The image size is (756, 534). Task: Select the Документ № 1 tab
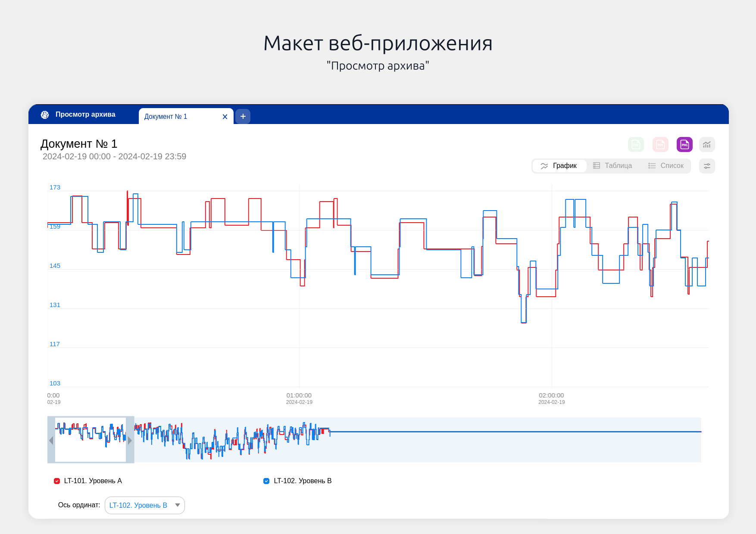(172, 117)
